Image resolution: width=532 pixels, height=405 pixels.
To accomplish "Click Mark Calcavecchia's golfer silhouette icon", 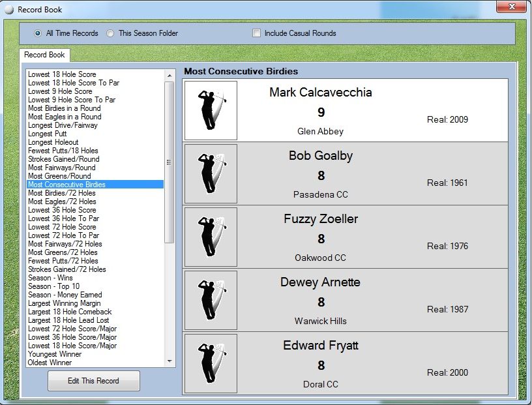I will [x=211, y=110].
